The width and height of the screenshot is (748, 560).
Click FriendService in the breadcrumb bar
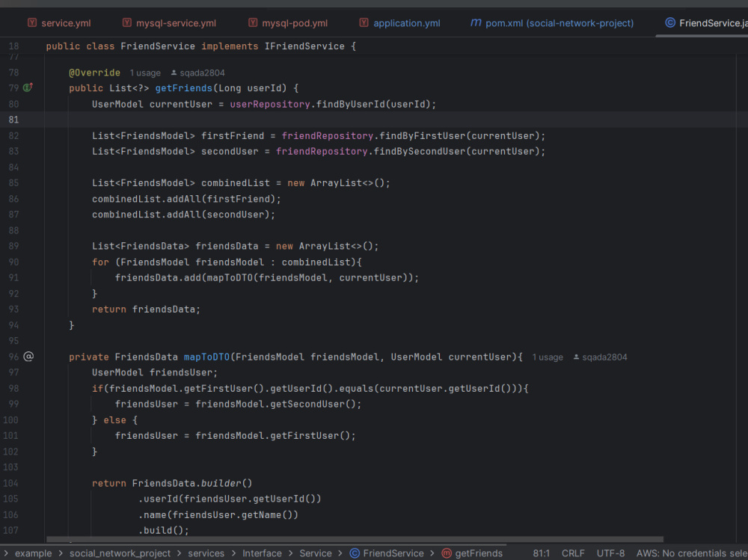point(393,553)
